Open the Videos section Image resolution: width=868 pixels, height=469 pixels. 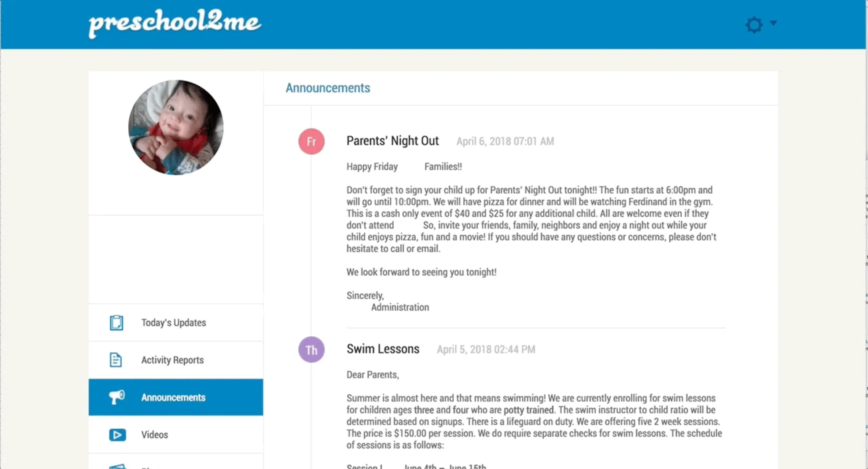tap(176, 435)
